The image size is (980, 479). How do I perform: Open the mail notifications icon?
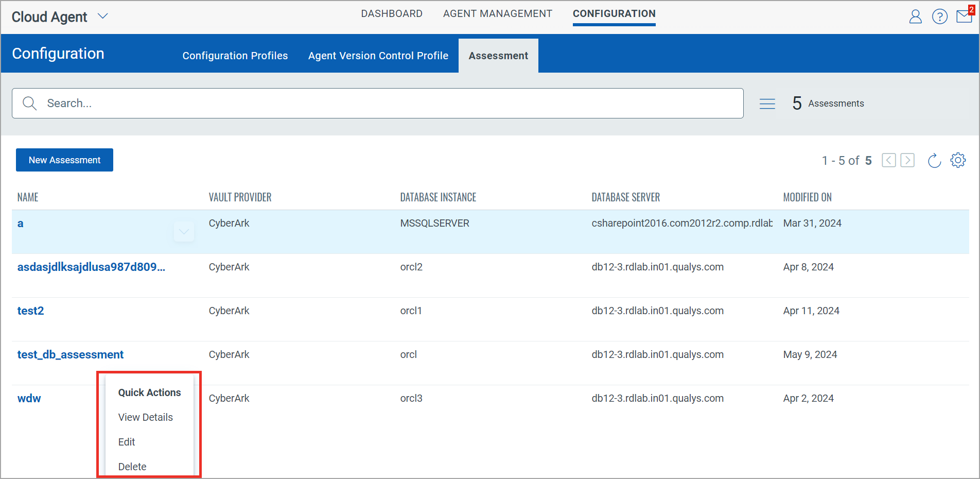click(x=965, y=16)
